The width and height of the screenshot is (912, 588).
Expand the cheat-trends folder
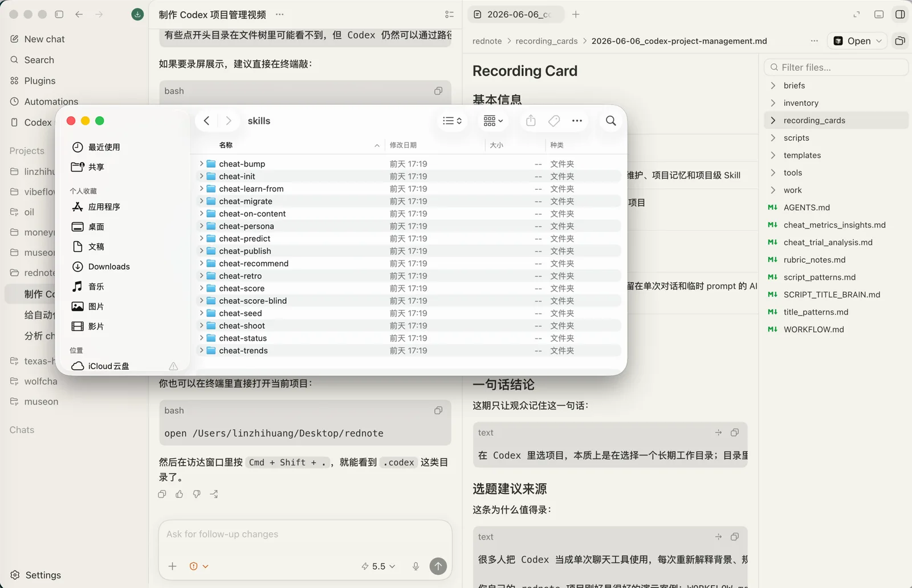tap(201, 350)
